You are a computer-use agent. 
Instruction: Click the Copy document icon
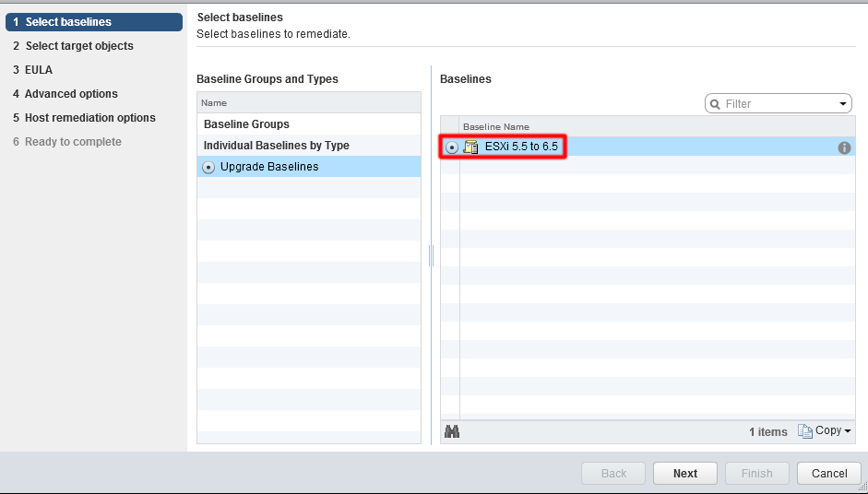pos(805,430)
